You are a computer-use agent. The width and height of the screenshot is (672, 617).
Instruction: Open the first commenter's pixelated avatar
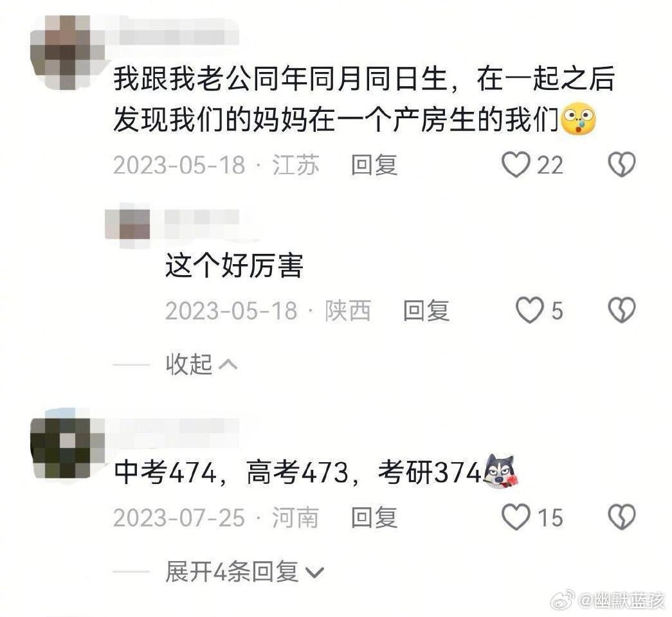[68, 52]
